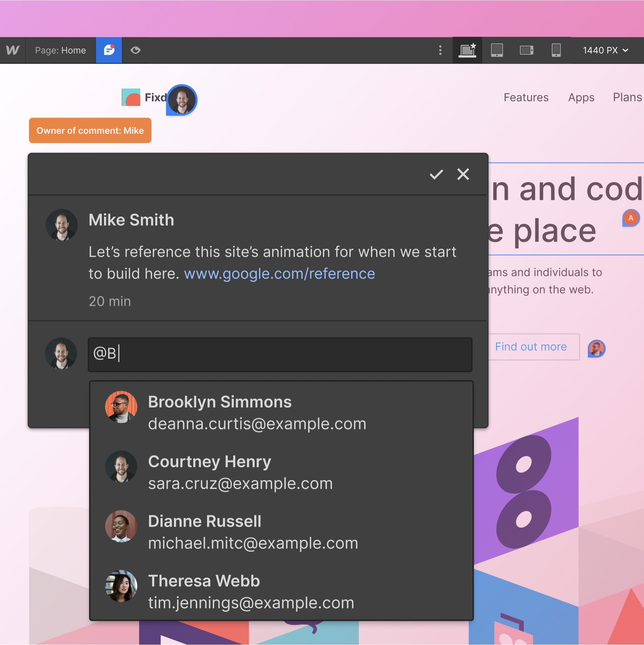Click the comment reply input field
The height and width of the screenshot is (645, 644).
[280, 354]
